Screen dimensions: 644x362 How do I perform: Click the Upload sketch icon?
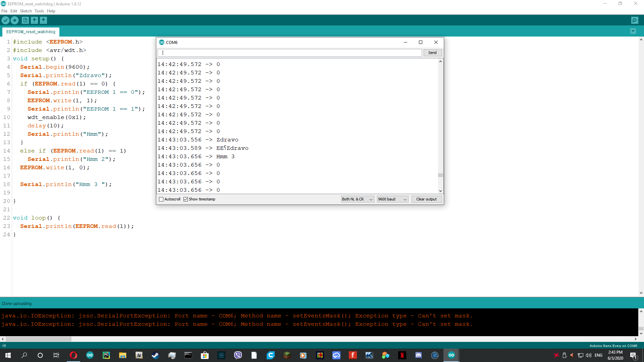15,20
